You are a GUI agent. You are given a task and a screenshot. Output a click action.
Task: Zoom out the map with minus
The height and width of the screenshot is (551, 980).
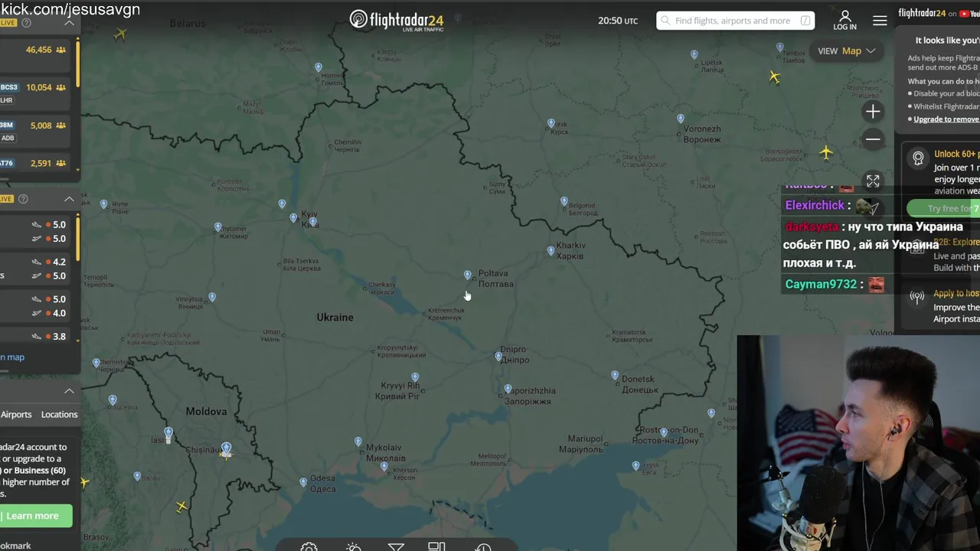point(873,139)
